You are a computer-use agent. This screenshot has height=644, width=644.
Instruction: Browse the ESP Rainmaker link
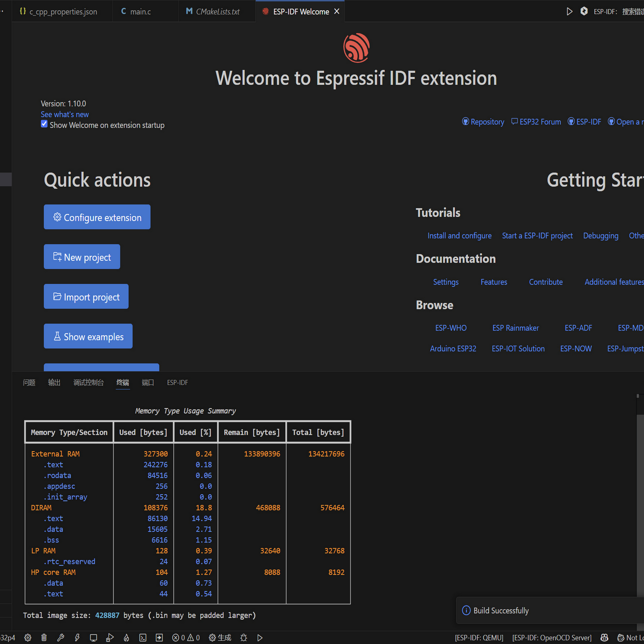coord(515,328)
